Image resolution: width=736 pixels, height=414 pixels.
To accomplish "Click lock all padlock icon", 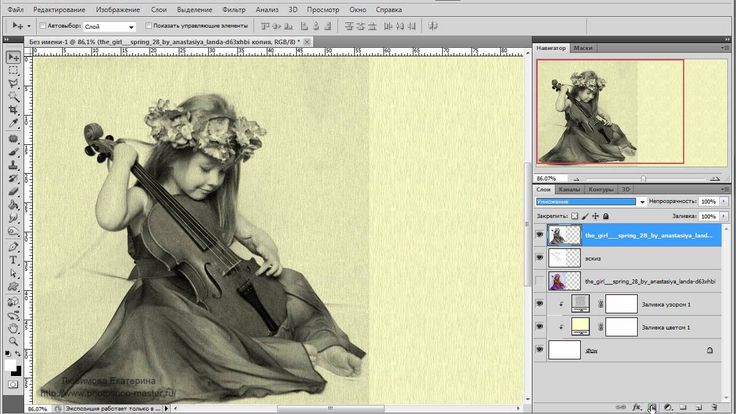I will pos(606,216).
